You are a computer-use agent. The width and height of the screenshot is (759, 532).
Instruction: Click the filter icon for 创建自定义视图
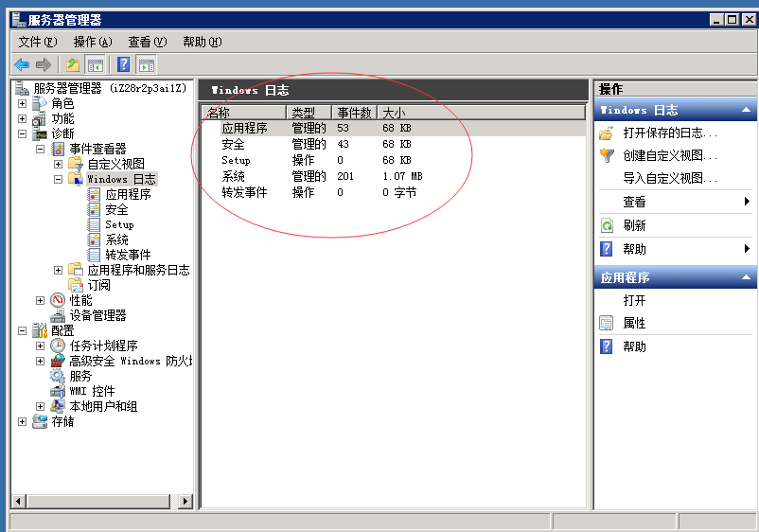point(608,155)
